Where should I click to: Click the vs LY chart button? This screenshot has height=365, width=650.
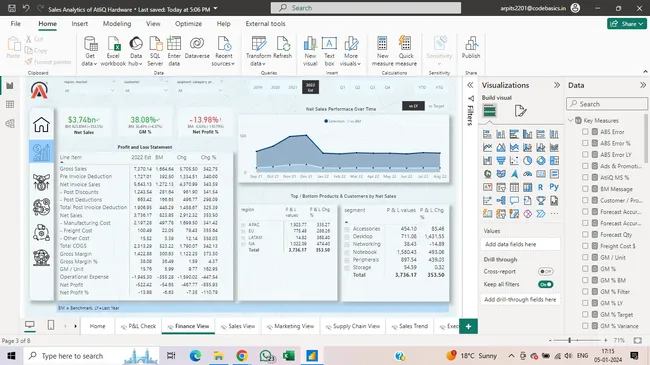point(413,106)
